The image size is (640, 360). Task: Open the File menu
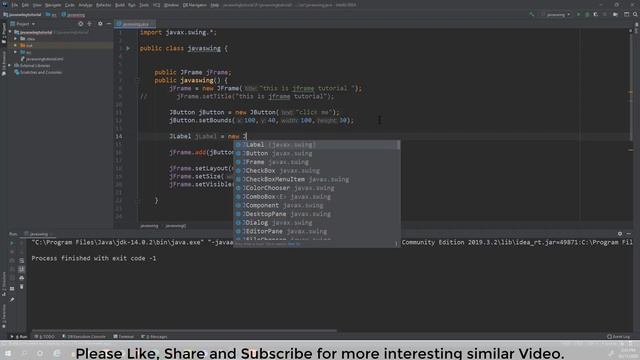(15, 5)
